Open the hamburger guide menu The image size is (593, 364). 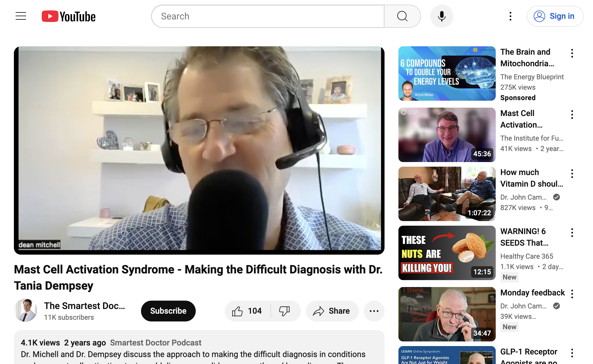click(x=21, y=16)
